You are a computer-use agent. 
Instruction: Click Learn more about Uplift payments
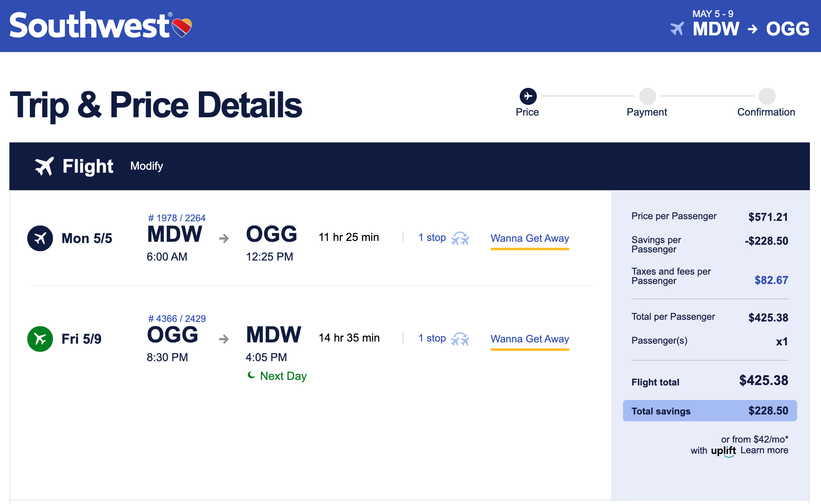coord(764,450)
